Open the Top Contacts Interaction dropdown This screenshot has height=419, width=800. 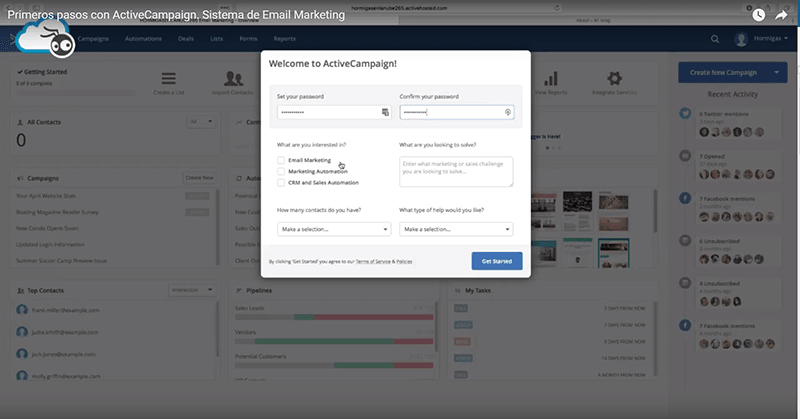coord(192,290)
